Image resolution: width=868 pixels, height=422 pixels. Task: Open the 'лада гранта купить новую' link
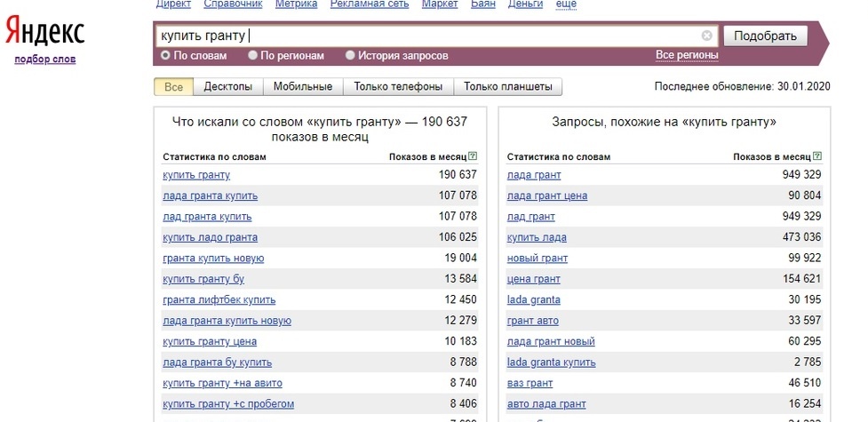click(227, 321)
